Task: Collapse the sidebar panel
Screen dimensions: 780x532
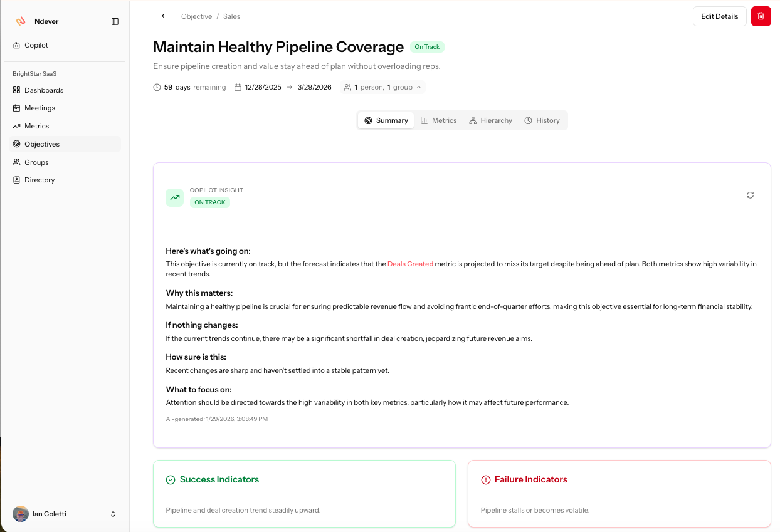Action: [115, 21]
